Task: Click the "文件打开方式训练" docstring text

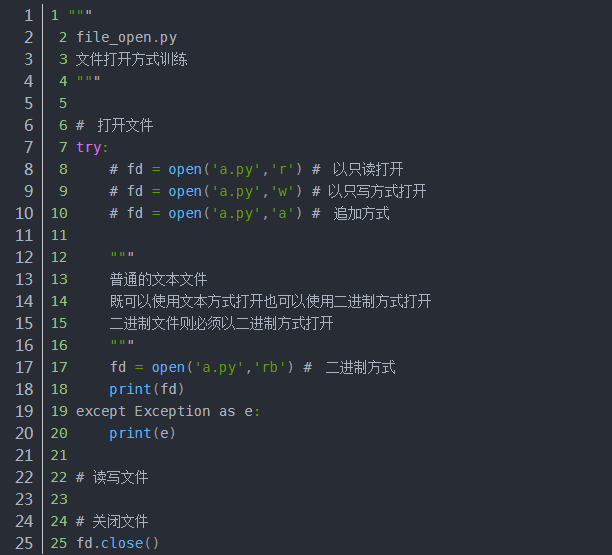Action: (x=132, y=59)
